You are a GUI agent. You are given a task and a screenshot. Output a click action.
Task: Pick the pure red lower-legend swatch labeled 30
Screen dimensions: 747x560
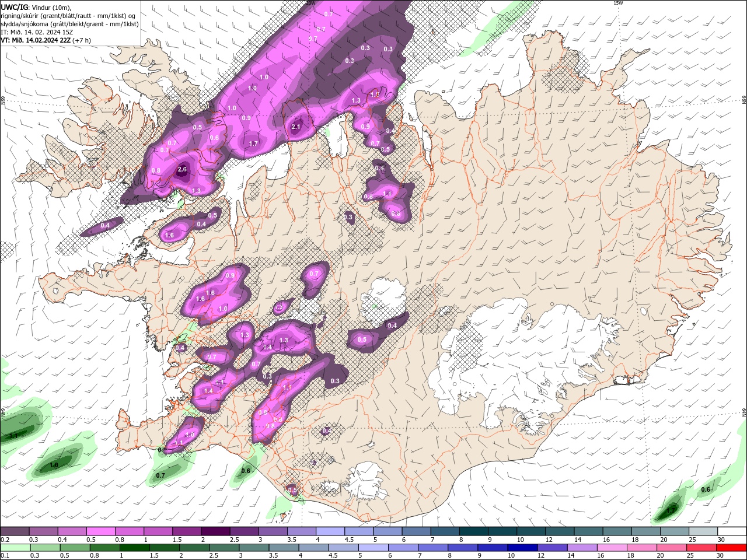[x=732, y=548]
